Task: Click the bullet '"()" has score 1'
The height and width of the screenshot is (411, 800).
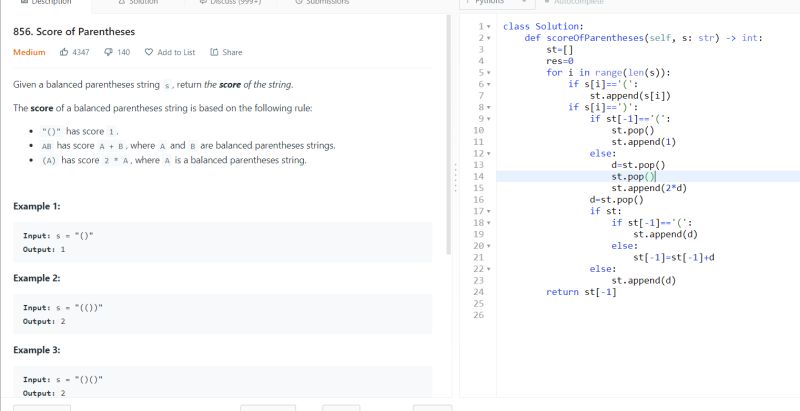Action: [81, 131]
